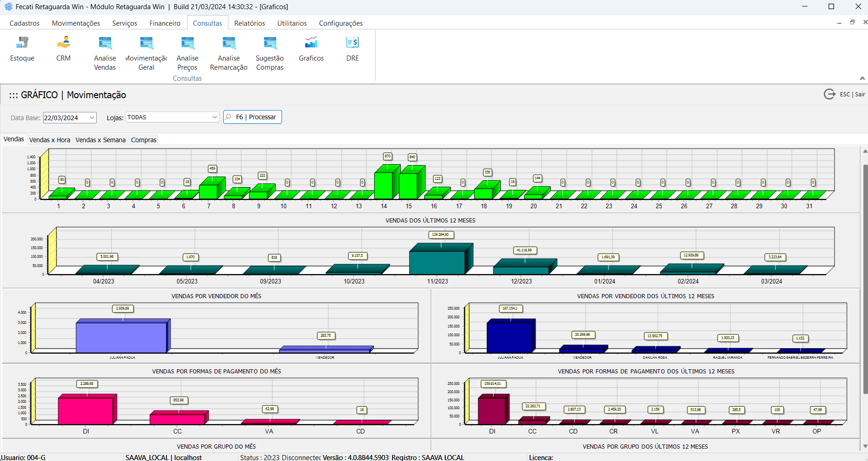
Task: Open the Financeiro menu
Action: tap(165, 23)
